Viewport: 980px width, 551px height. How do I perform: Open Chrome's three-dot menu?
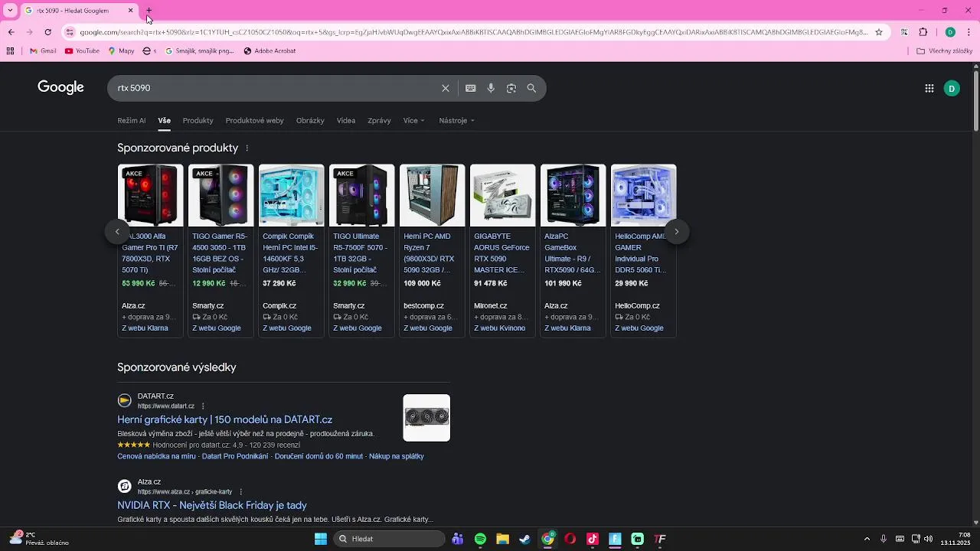[x=969, y=32]
